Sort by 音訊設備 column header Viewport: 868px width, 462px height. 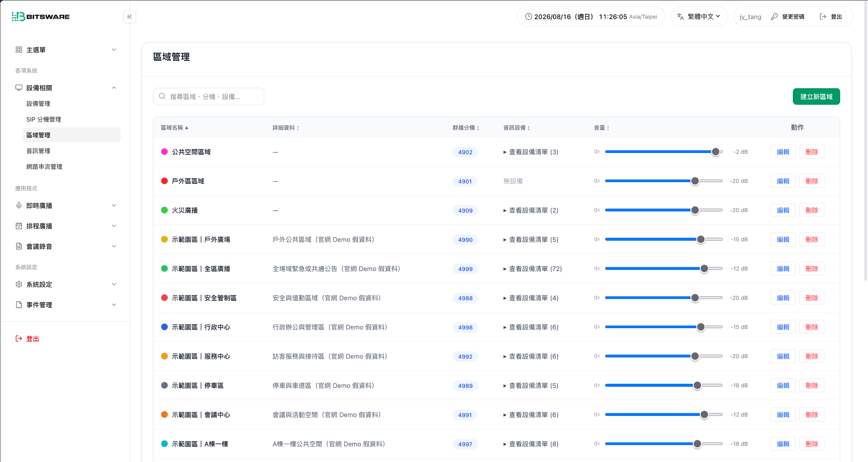click(516, 127)
